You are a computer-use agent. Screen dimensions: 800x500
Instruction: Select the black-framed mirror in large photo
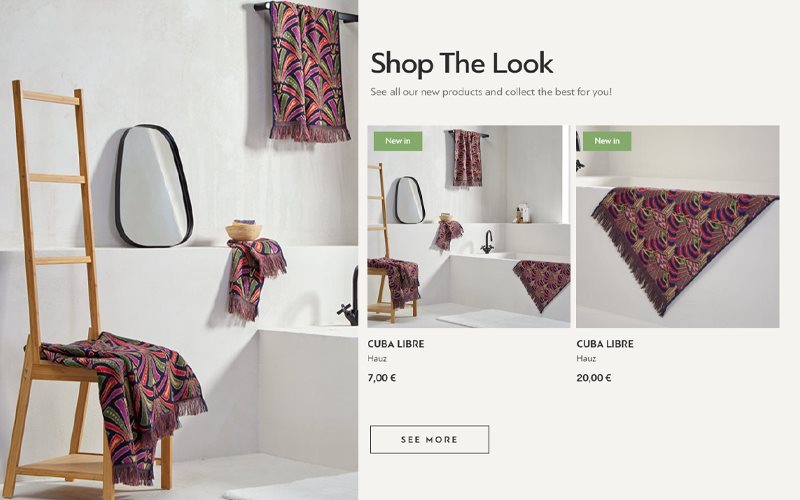(153, 186)
